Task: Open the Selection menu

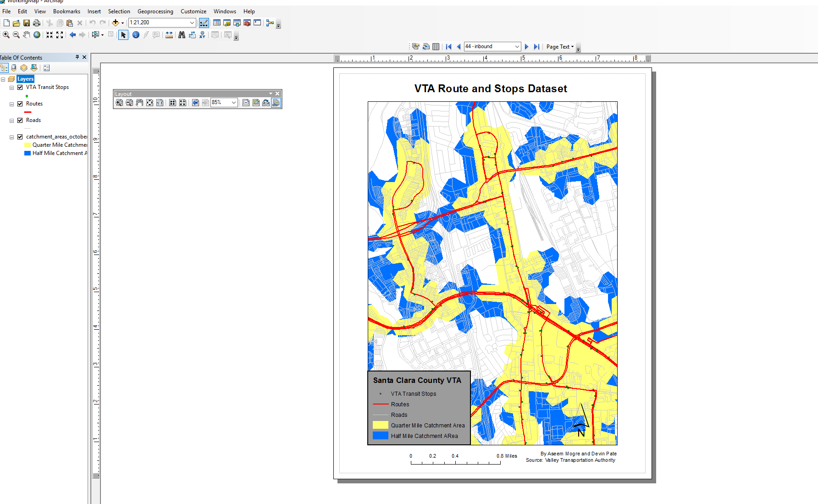Action: click(x=119, y=11)
